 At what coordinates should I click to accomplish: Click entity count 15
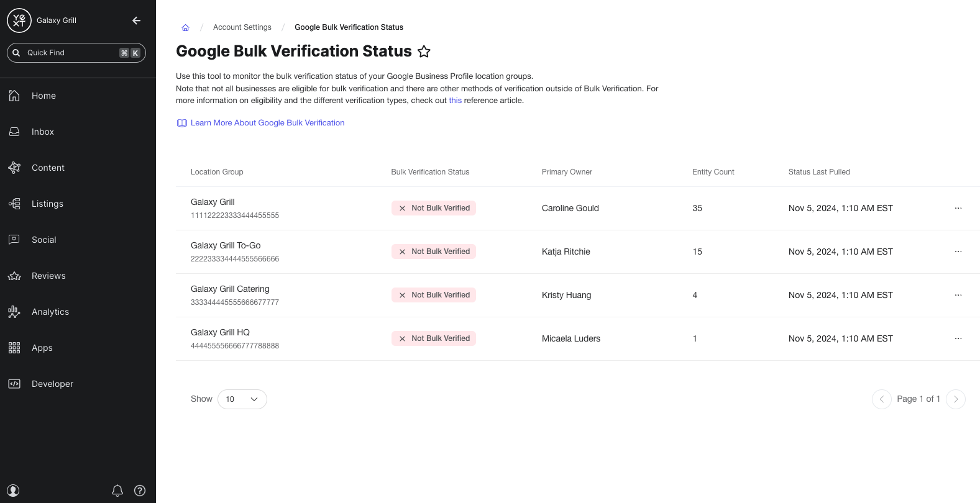tap(697, 251)
